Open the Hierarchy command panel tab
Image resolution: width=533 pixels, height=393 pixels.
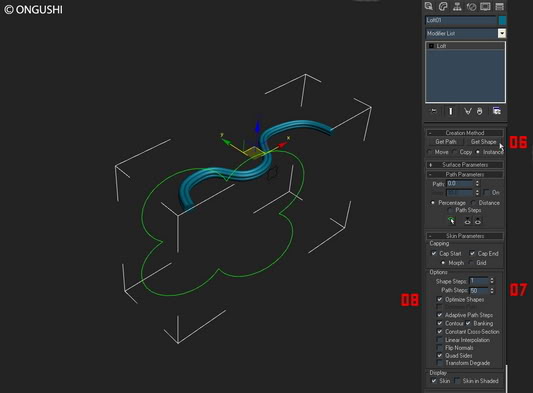[457, 6]
